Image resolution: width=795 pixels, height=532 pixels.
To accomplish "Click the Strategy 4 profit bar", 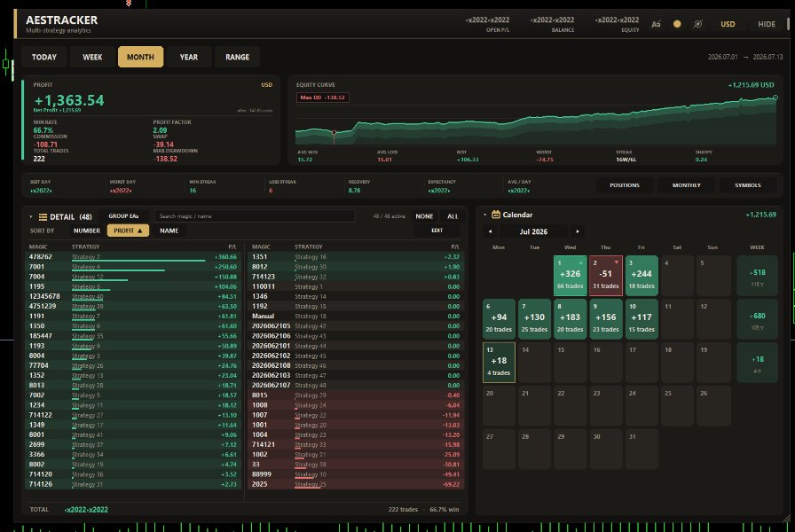I will coord(118,270).
